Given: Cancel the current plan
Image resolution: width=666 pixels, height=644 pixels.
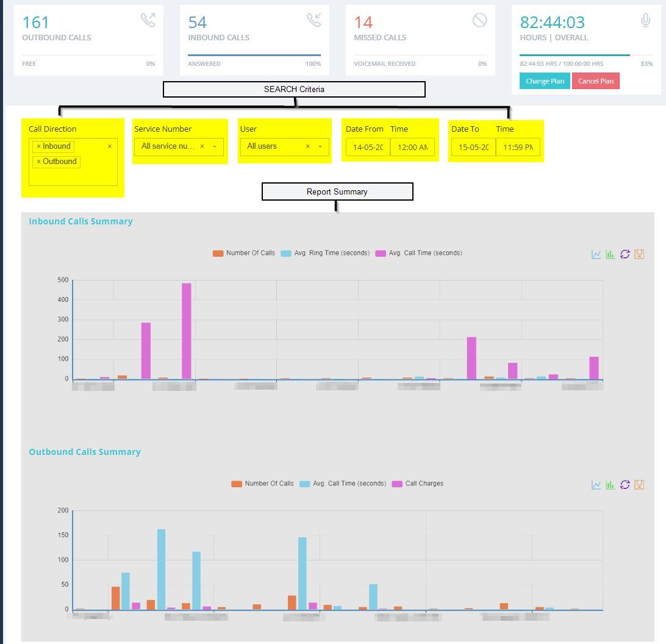Looking at the screenshot, I should tap(595, 80).
